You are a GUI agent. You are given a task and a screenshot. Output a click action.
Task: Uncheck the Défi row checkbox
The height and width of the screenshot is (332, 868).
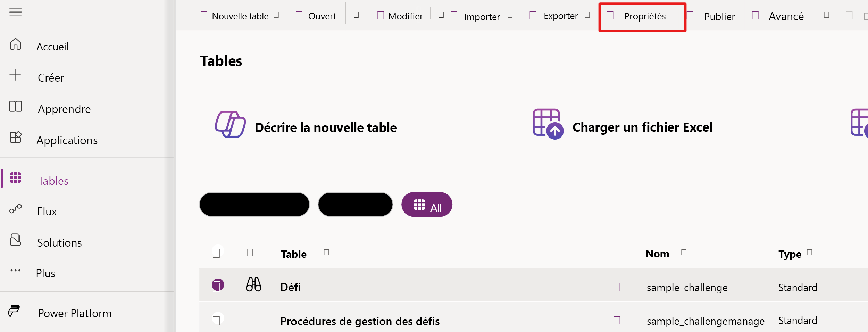coord(217,285)
